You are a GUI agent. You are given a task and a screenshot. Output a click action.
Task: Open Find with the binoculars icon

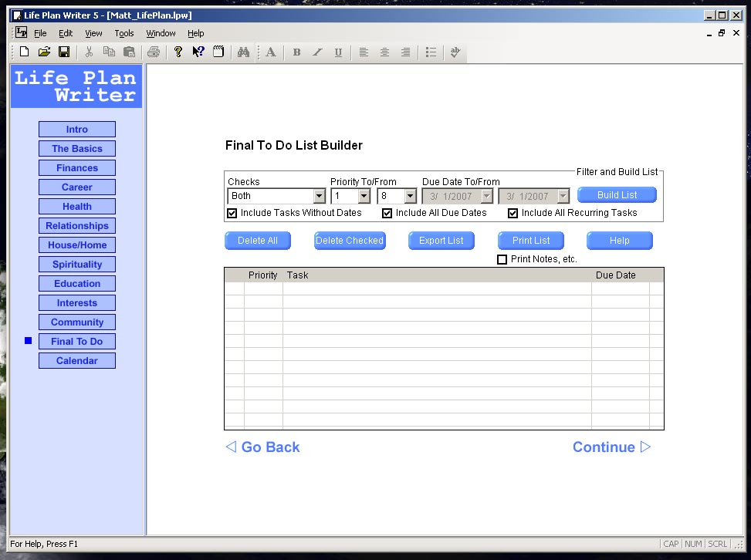coord(243,52)
